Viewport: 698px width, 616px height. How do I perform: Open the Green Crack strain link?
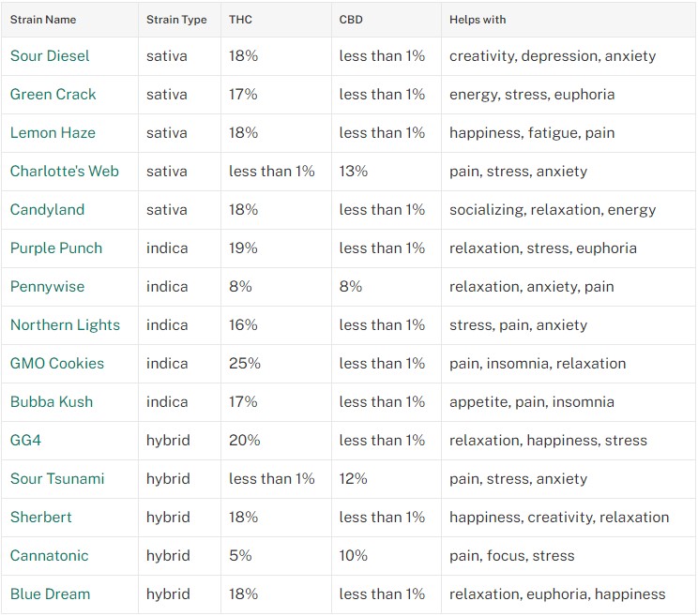tap(53, 95)
